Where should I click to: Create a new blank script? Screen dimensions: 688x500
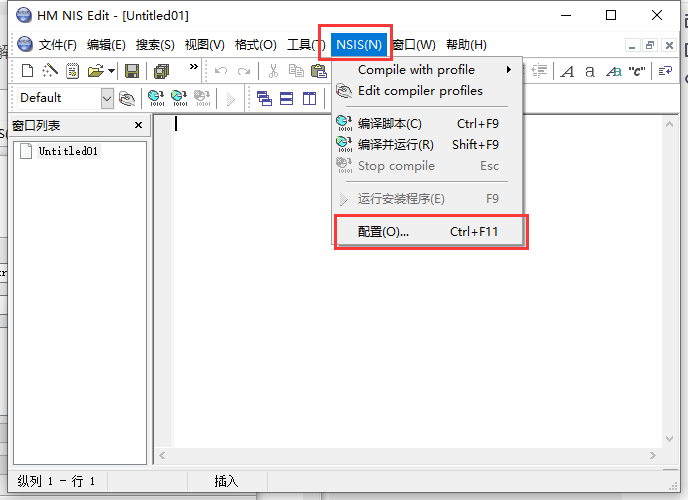point(27,71)
